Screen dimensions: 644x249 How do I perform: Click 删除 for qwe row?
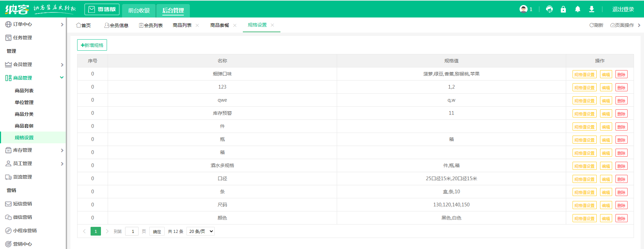pos(621,101)
